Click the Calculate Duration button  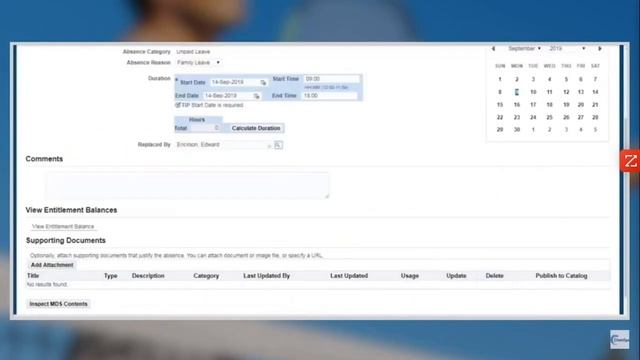[x=256, y=128]
